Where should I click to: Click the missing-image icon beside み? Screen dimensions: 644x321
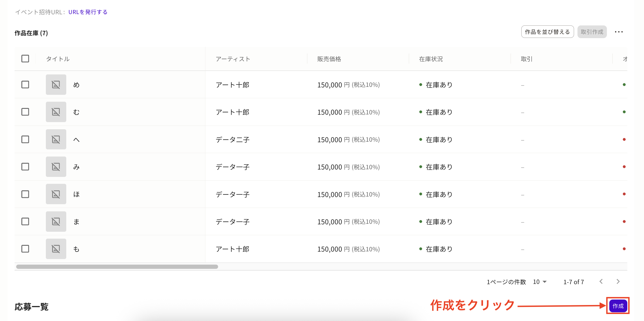pyautogui.click(x=56, y=167)
